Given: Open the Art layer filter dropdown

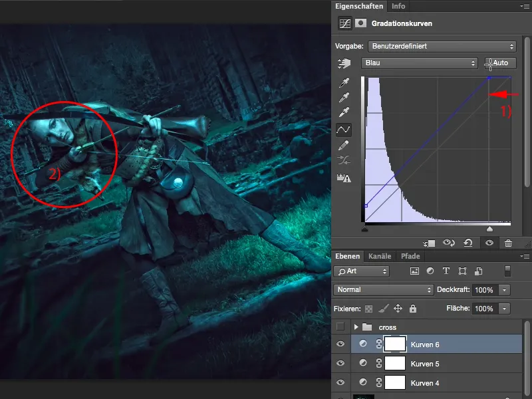Looking at the screenshot, I should pyautogui.click(x=362, y=271).
